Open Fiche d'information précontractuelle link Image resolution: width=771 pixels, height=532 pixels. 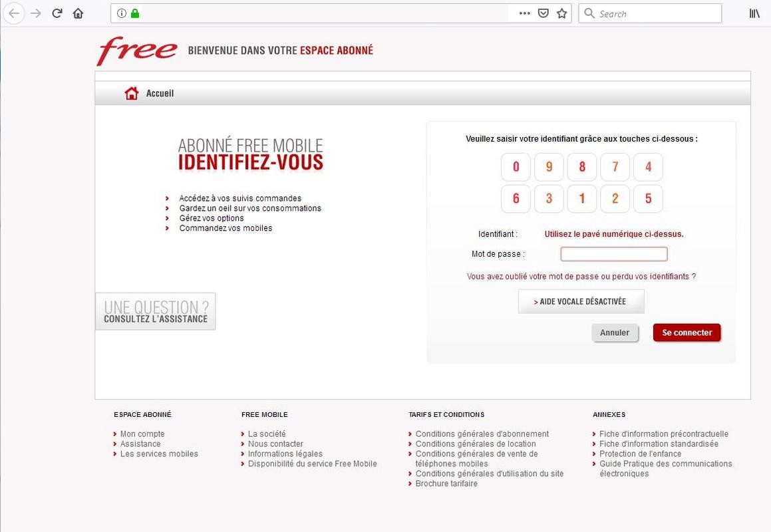pyautogui.click(x=664, y=434)
